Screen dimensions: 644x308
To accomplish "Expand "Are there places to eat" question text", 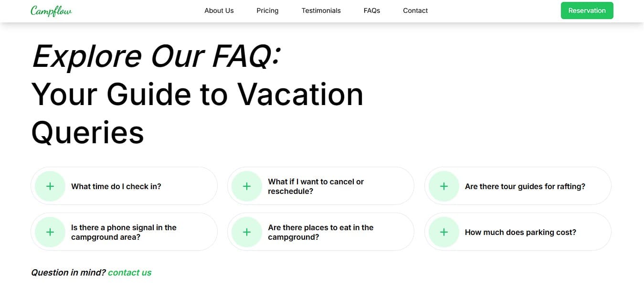I will coord(321,232).
